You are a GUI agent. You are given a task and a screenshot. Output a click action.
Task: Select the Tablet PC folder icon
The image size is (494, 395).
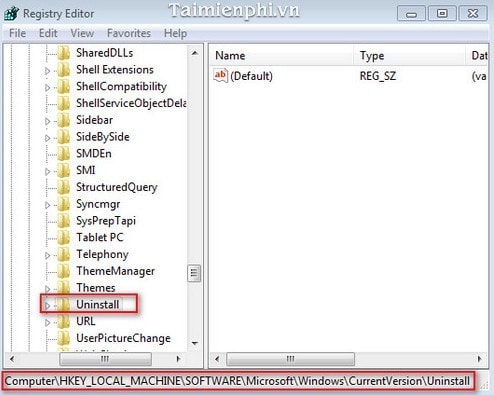[64, 237]
